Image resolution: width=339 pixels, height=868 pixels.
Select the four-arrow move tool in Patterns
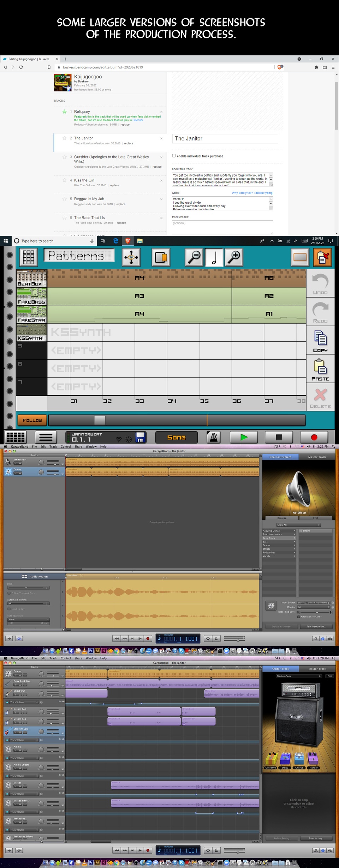pos(131,257)
